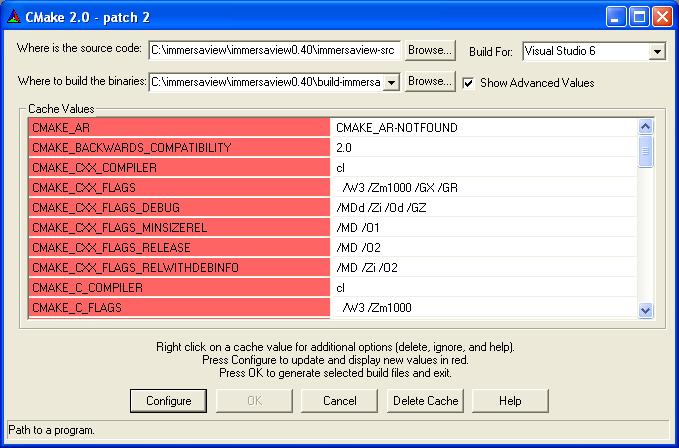Edit value /MD /Zi /O2

click(484, 267)
